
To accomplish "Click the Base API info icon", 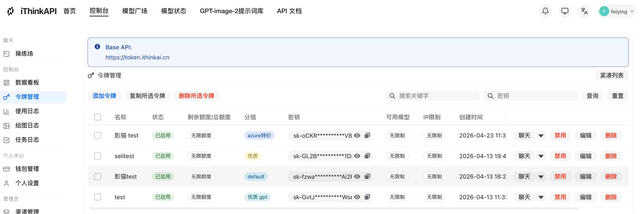I will 97,47.
